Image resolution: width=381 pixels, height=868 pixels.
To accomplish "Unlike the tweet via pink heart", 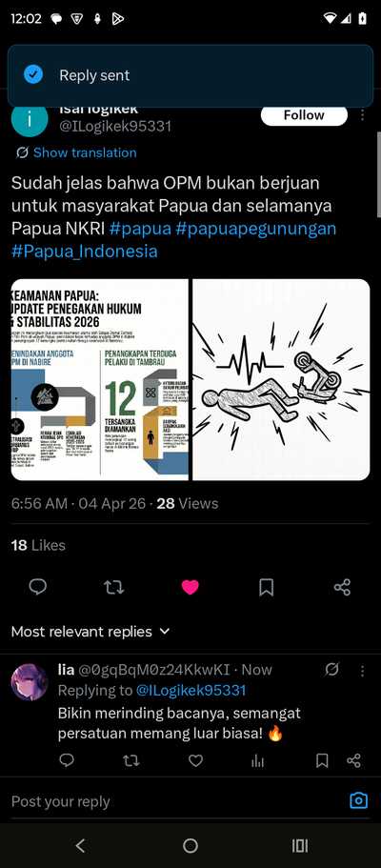I will coord(190,587).
